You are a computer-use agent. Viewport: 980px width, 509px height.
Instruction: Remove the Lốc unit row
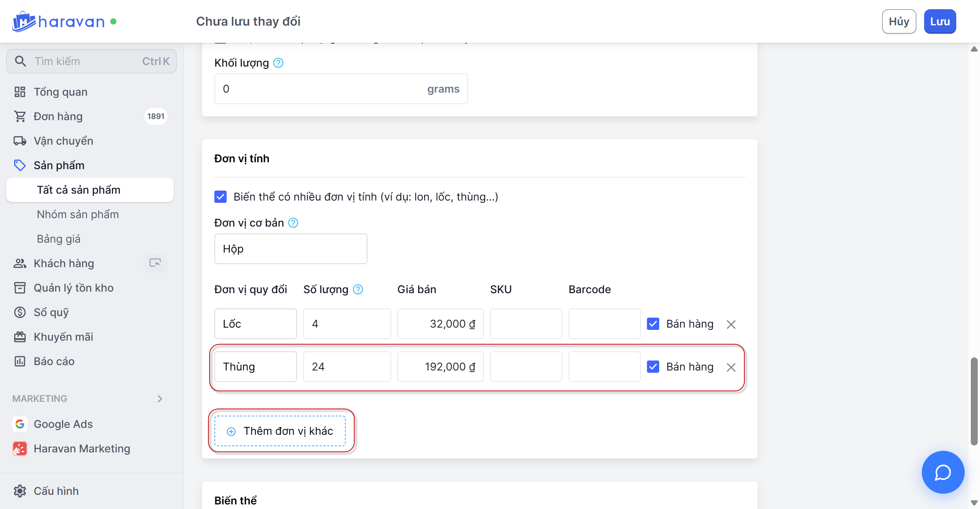731,324
